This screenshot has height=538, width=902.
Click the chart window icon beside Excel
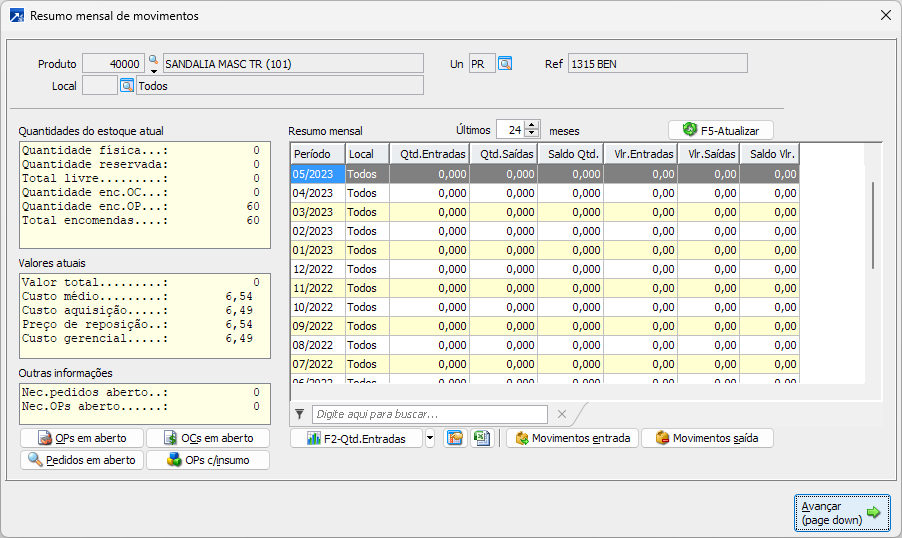(456, 438)
